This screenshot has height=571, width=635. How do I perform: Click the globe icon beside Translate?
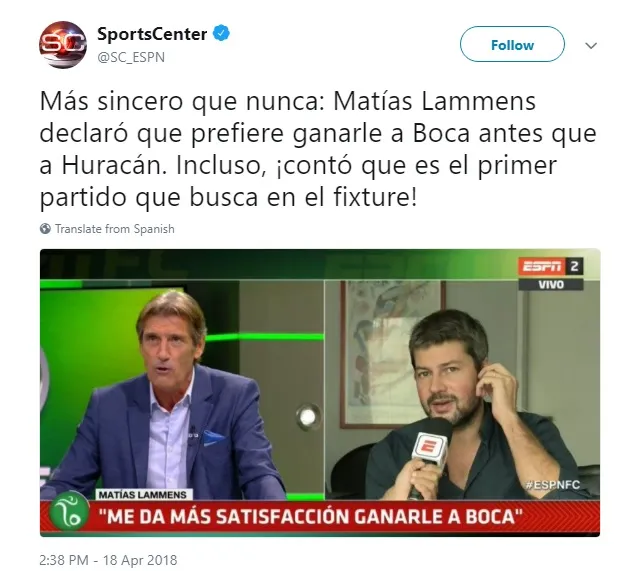click(45, 229)
